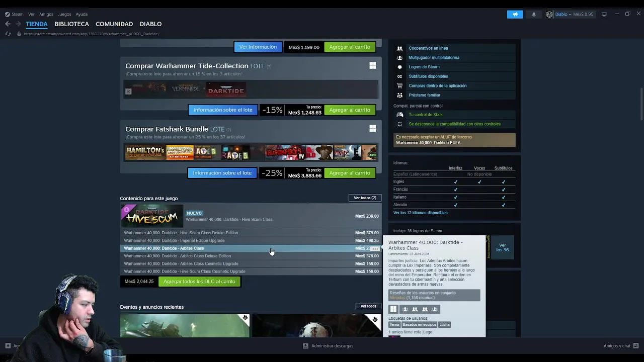This screenshot has height=362, width=644.
Task: Click Tu control de Xbox link
Action: [x=426, y=115]
